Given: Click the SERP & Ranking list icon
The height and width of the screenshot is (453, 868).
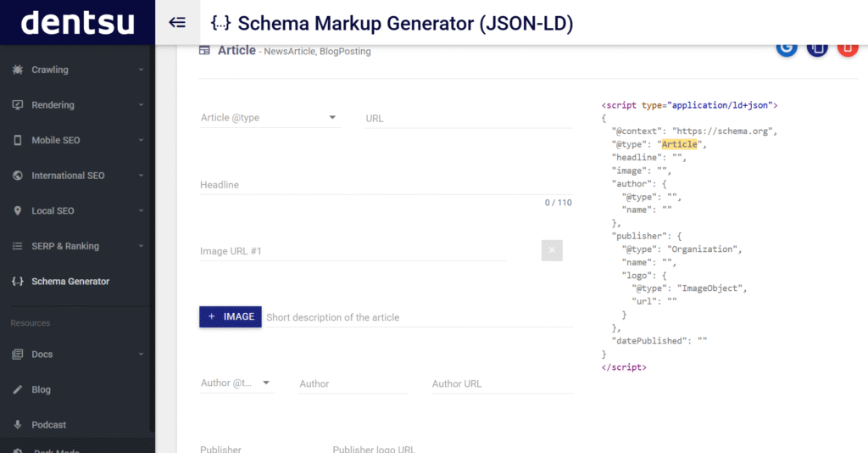Looking at the screenshot, I should (x=18, y=246).
